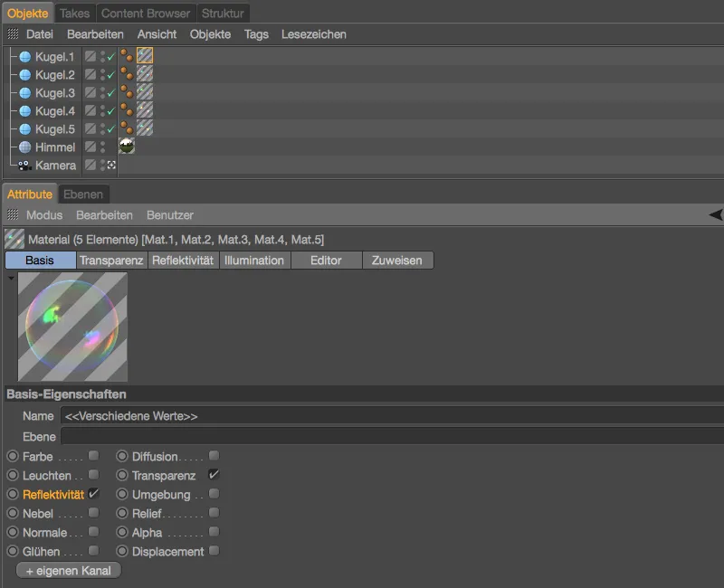Select the material texture tag of Kugel.1
Viewport: 724px width, 588px height.
(x=145, y=55)
